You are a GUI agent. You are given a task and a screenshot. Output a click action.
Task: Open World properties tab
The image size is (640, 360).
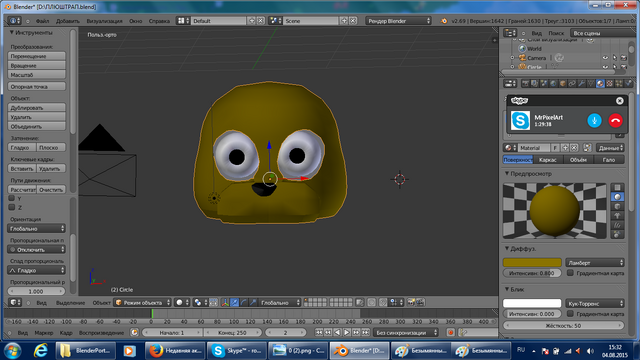tap(553, 84)
